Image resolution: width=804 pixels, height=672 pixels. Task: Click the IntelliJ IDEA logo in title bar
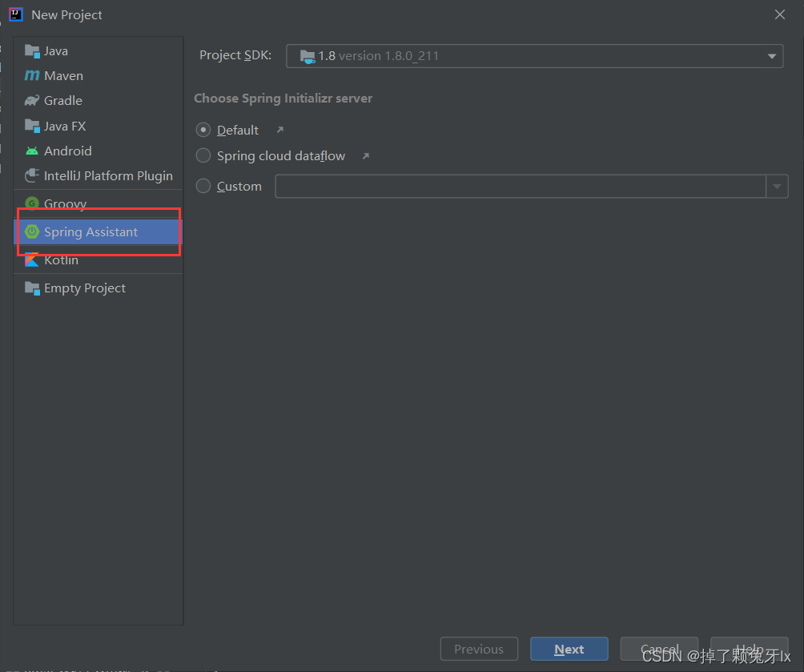(16, 14)
